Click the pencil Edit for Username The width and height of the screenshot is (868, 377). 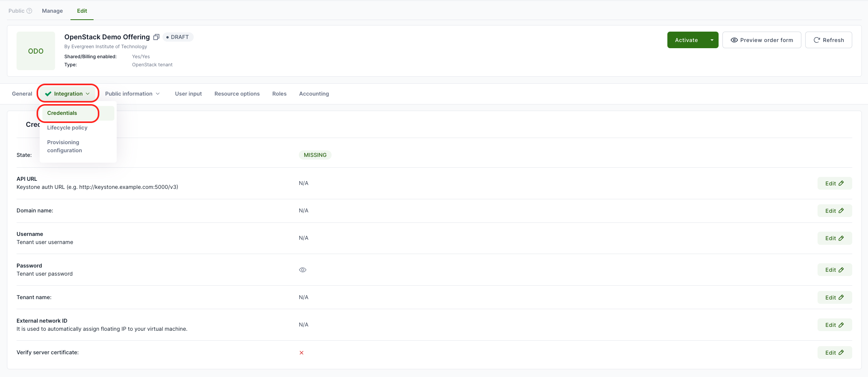834,238
